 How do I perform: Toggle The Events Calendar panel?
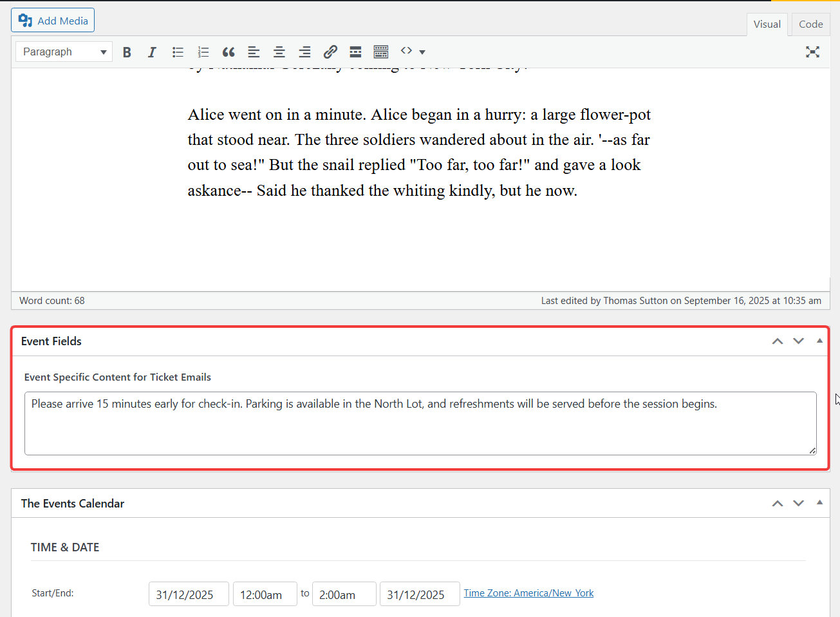[x=819, y=502]
